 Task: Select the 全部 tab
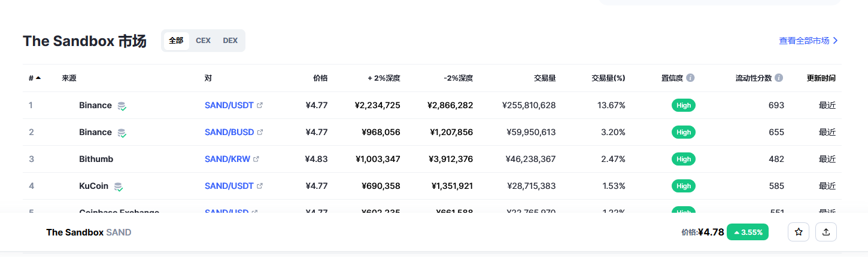(176, 41)
